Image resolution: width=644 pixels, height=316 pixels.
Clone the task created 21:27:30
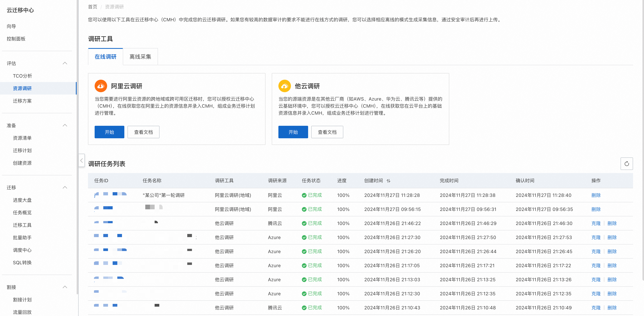click(596, 237)
